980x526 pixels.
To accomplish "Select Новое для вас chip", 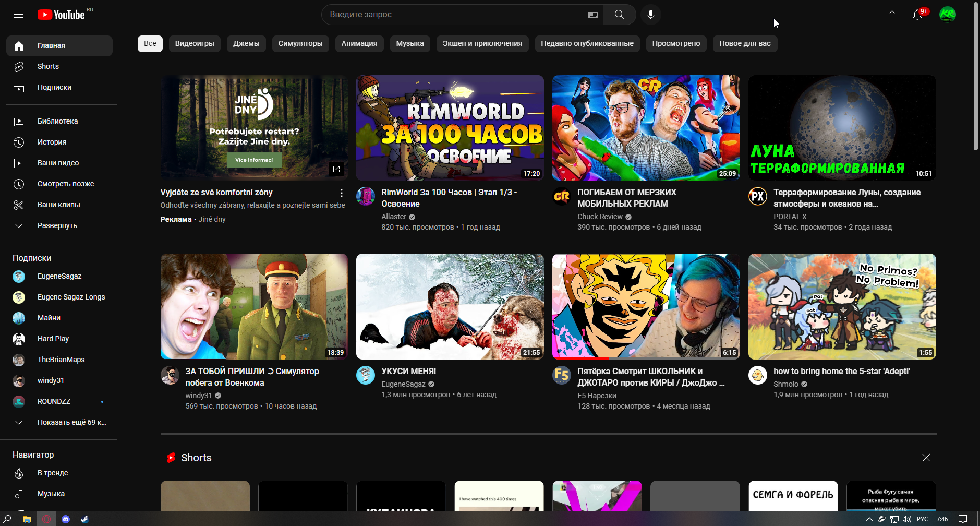I will pyautogui.click(x=745, y=44).
